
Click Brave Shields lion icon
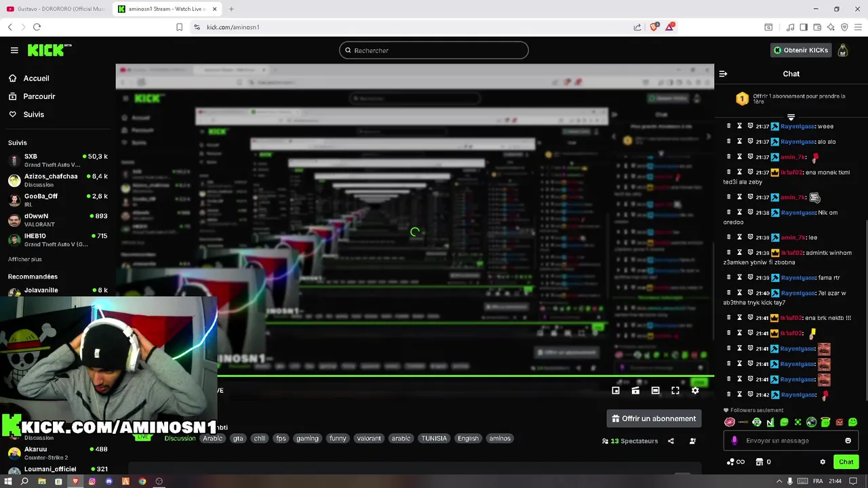654,27
